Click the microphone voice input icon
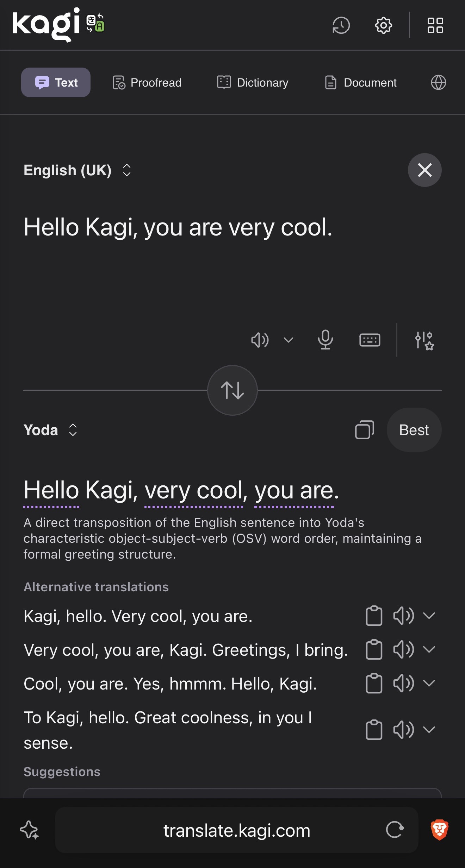 [325, 340]
